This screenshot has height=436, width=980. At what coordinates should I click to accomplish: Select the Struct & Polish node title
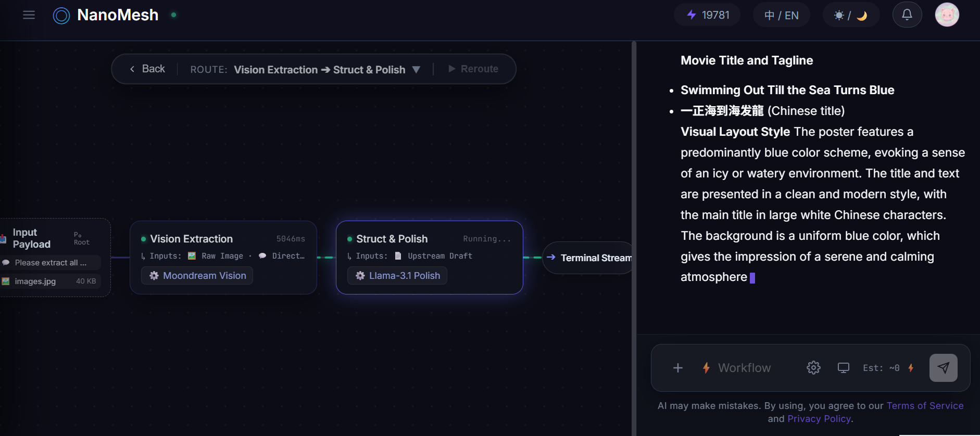[x=392, y=239]
